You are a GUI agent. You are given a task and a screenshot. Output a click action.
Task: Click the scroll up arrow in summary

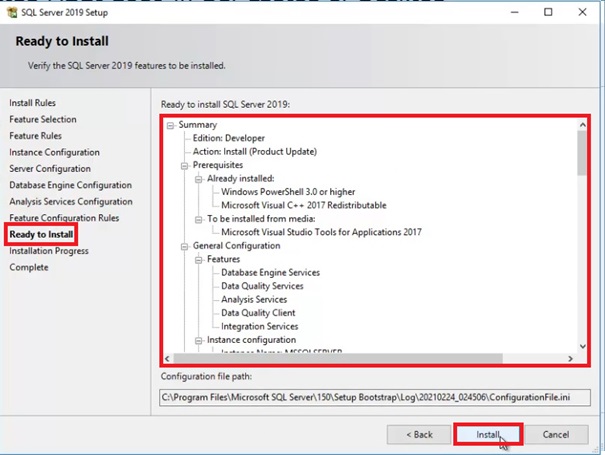(x=582, y=125)
